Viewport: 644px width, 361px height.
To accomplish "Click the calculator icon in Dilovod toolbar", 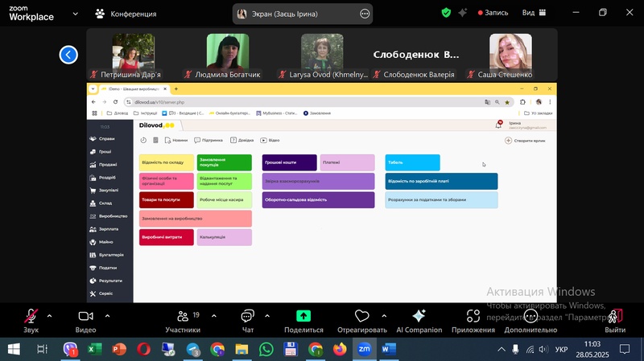I will 155,140.
